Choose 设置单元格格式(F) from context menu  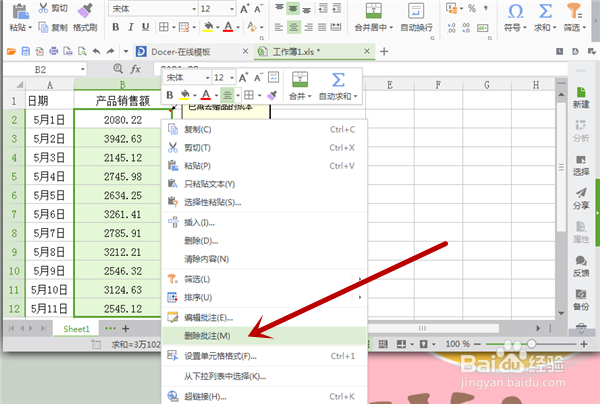point(264,356)
